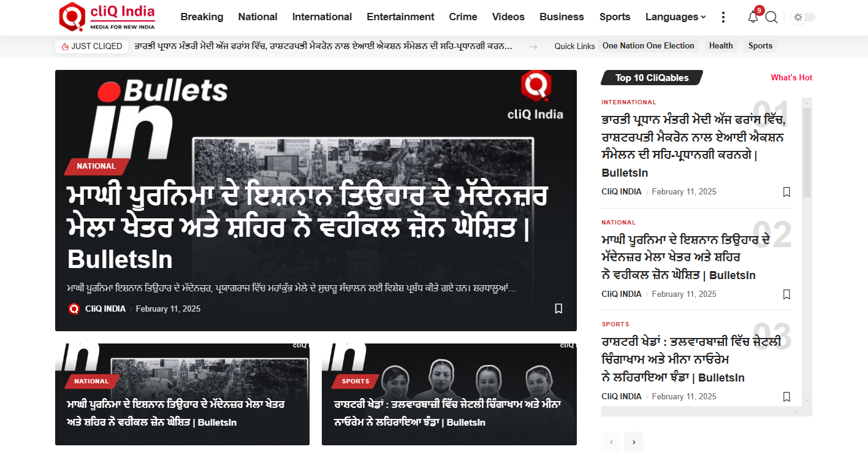Click February 11, 2025 date on featured article
This screenshot has height=468, width=868.
[x=168, y=309]
